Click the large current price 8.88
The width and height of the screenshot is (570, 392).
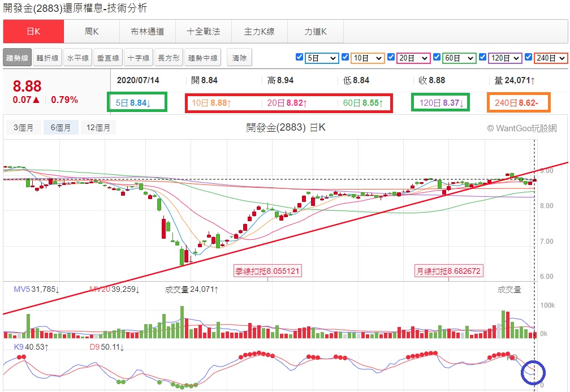(27, 86)
